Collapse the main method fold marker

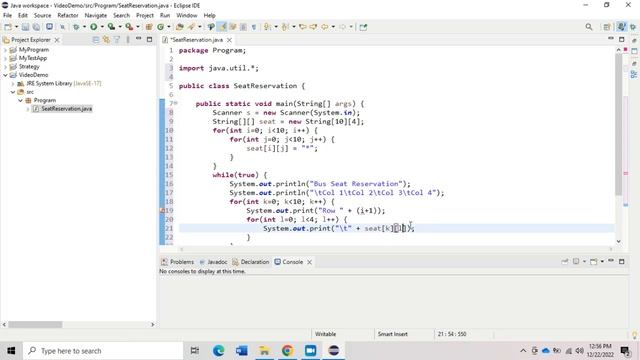(x=176, y=103)
